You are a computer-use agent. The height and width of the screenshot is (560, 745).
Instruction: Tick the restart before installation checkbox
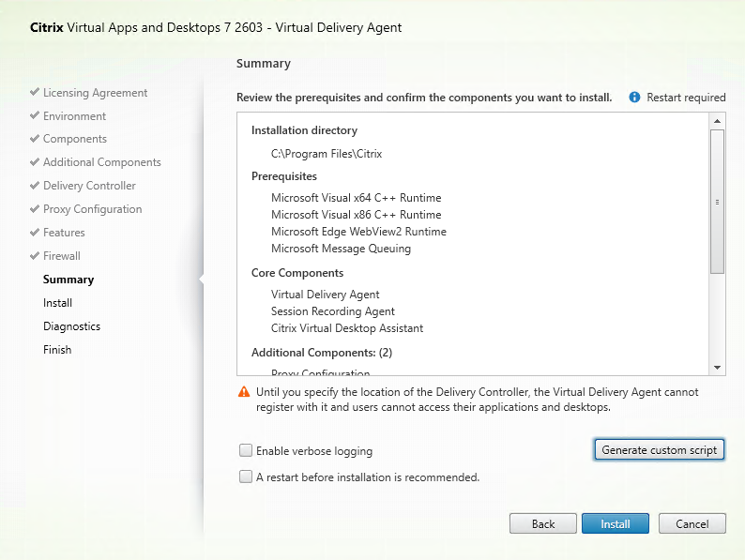tap(246, 477)
